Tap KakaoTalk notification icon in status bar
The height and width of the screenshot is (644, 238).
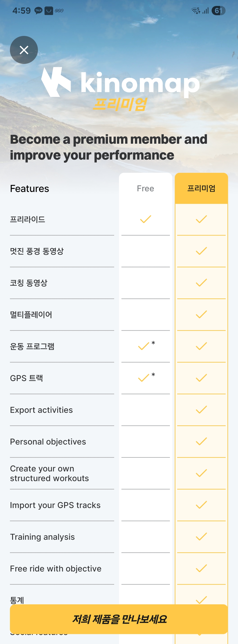pyautogui.click(x=38, y=11)
